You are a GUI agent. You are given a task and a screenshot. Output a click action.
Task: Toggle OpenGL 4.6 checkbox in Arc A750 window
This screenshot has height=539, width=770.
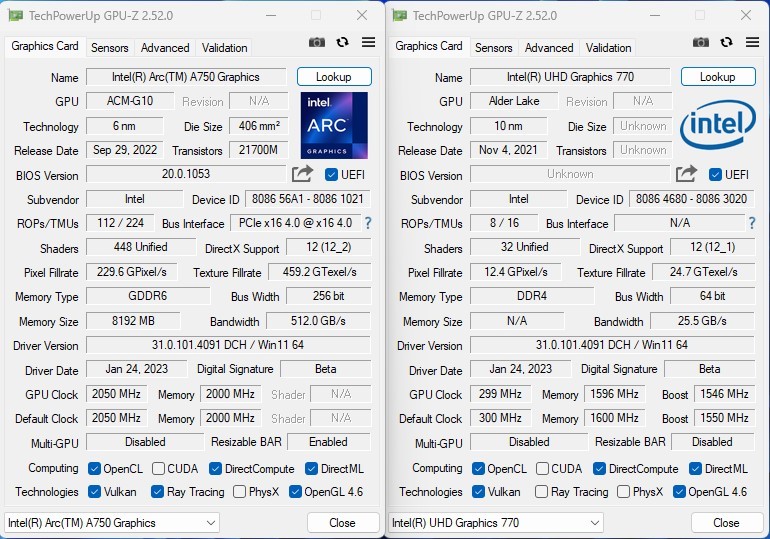point(295,491)
